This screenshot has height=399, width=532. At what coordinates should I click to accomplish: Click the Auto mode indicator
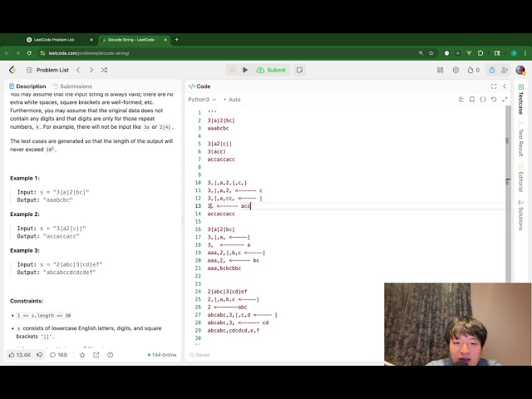click(232, 100)
